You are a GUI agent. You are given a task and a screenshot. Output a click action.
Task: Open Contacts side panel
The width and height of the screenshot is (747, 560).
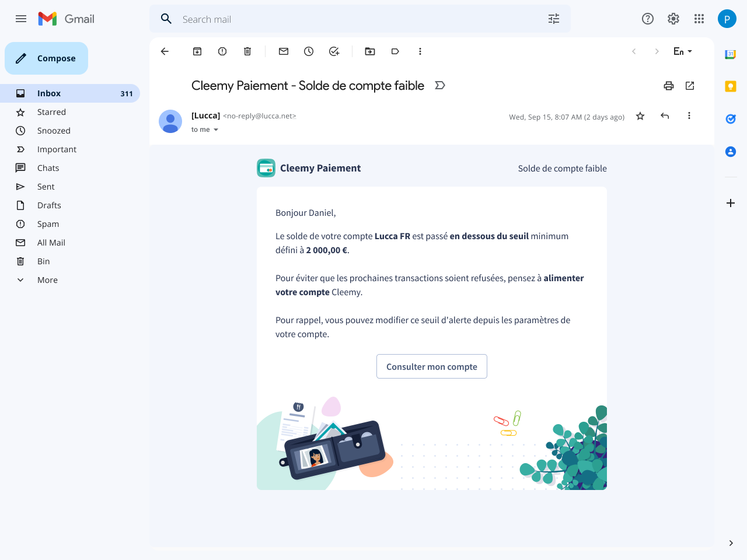click(x=731, y=152)
